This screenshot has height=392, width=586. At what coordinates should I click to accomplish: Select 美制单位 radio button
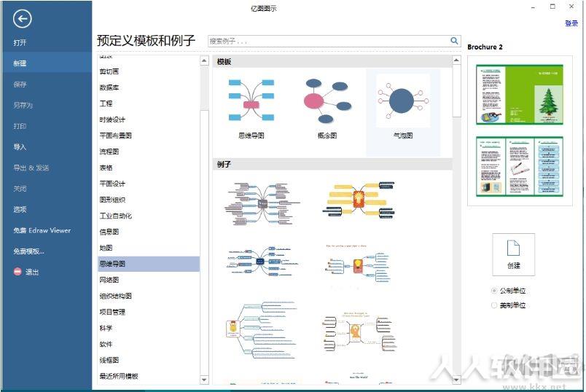494,305
